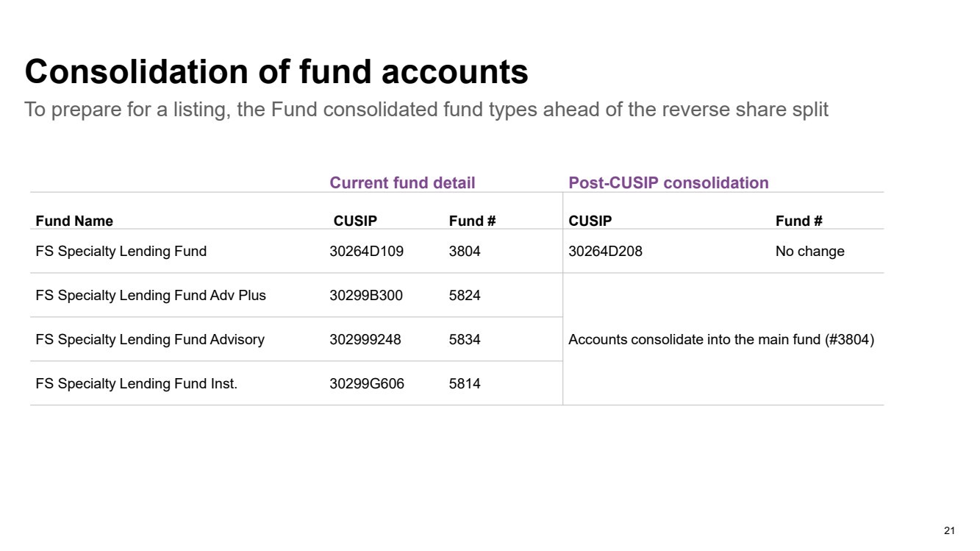Select FS Specialty Lending Fund Adv Plus
Viewport: 980px width, 551px height.
click(x=151, y=296)
